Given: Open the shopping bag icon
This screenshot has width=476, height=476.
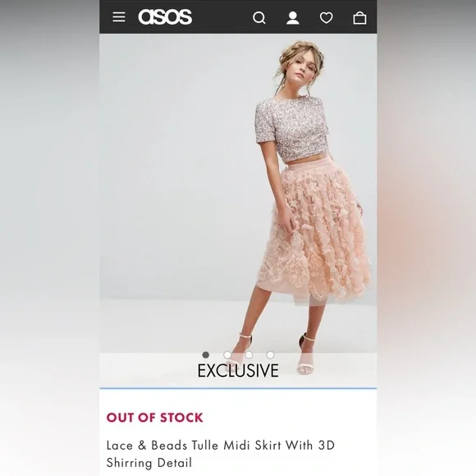Looking at the screenshot, I should [359, 17].
